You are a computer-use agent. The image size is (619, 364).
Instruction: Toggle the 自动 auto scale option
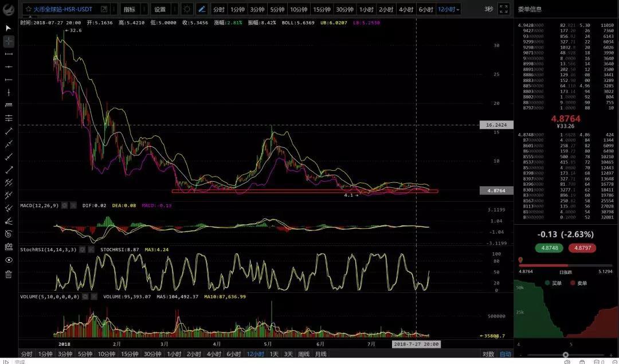coord(505,354)
